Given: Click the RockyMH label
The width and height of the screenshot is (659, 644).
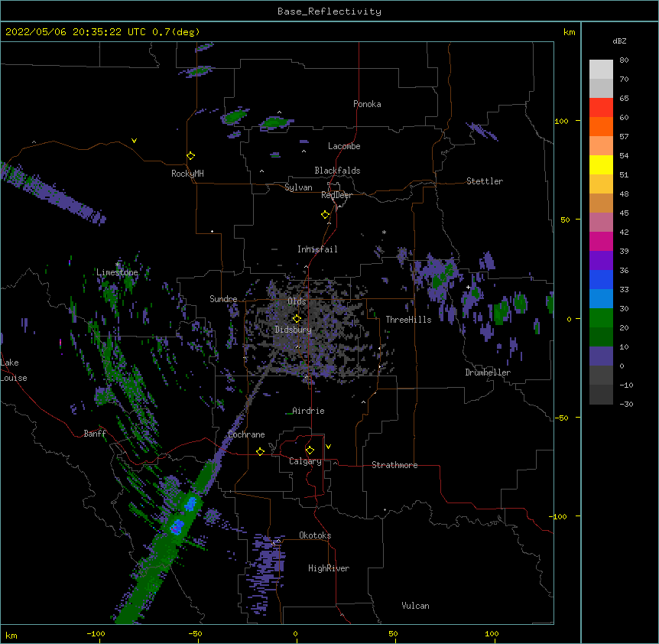Looking at the screenshot, I should click(x=187, y=174).
